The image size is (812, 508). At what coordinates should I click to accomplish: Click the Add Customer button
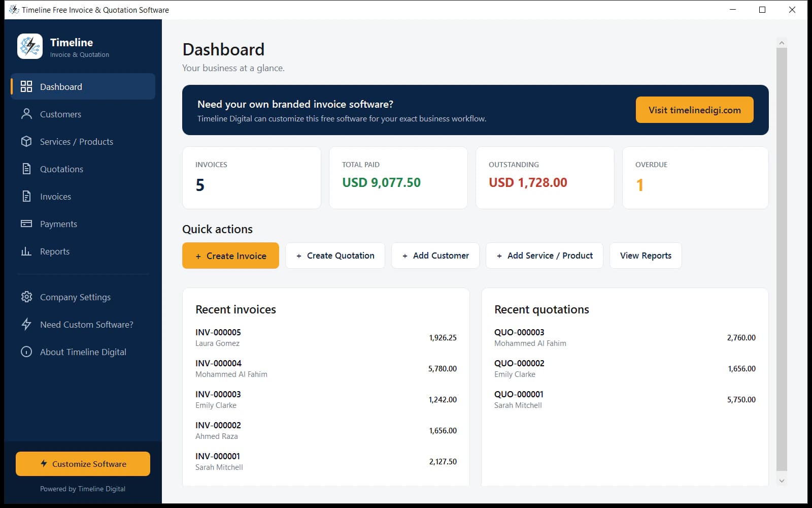(435, 256)
